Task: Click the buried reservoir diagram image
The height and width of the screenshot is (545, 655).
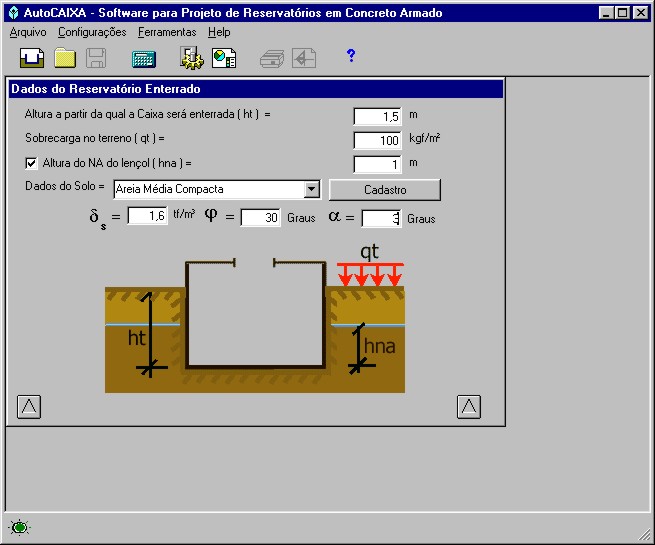Action: click(x=255, y=318)
